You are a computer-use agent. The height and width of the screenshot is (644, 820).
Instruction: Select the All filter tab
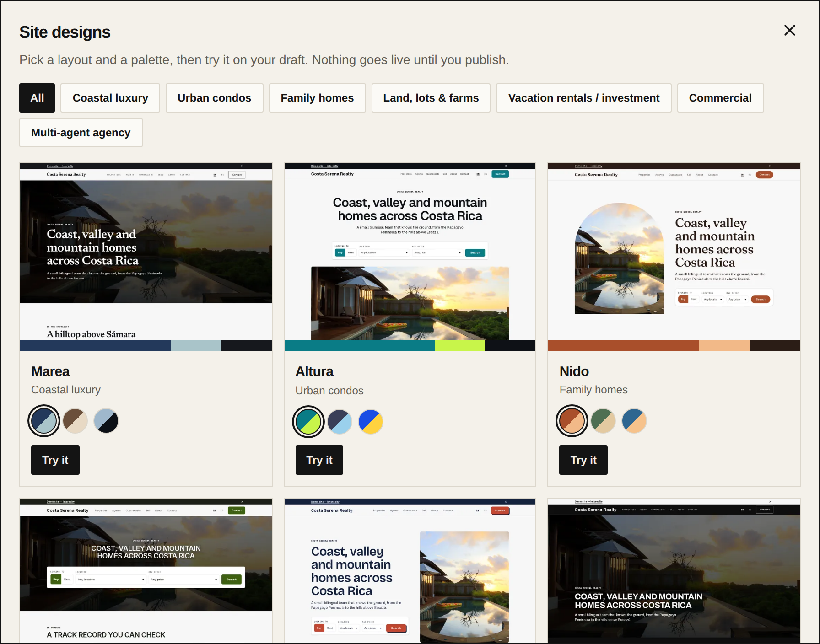coord(37,98)
